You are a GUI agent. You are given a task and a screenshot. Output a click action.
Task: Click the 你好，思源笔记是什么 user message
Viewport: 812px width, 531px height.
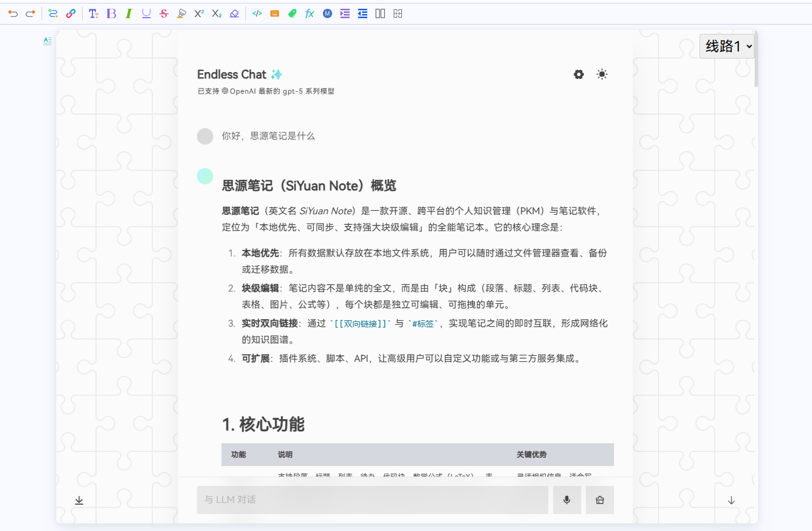click(x=268, y=136)
